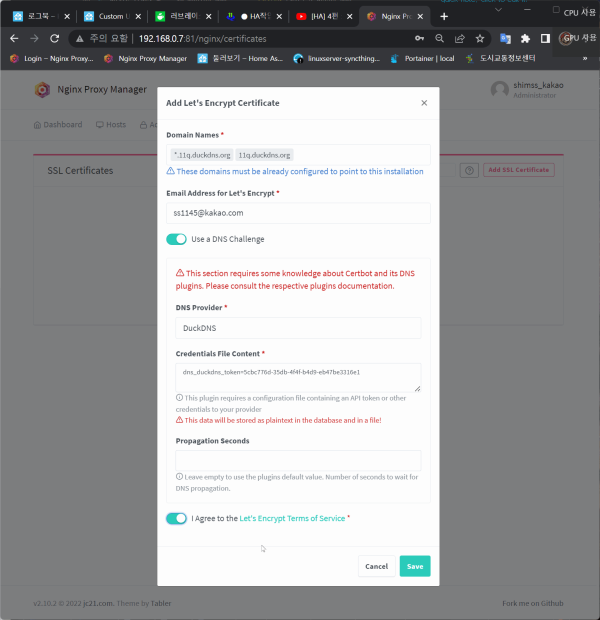Click the browser back arrow

tap(14, 38)
